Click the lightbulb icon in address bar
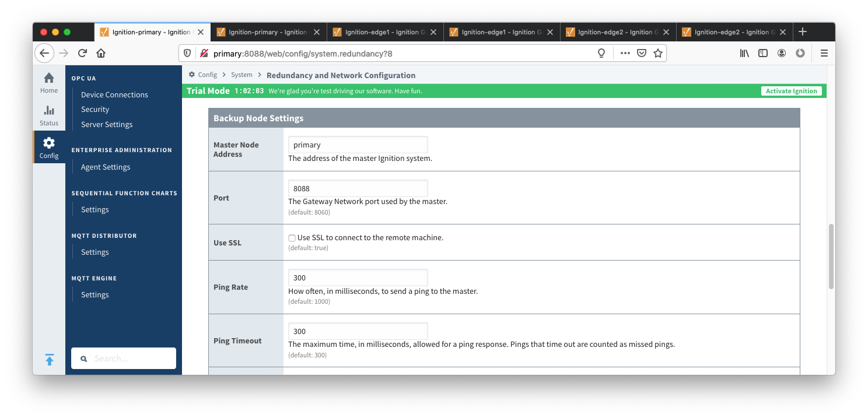The height and width of the screenshot is (418, 868). pos(601,53)
